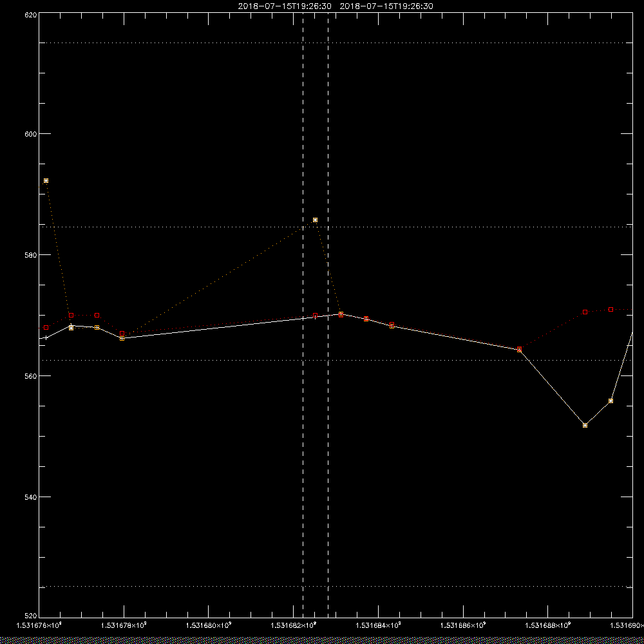The width and height of the screenshot is (644, 644).
Task: Click the 1.531676×10⁹ x-axis label
Action: pyautogui.click(x=39, y=625)
